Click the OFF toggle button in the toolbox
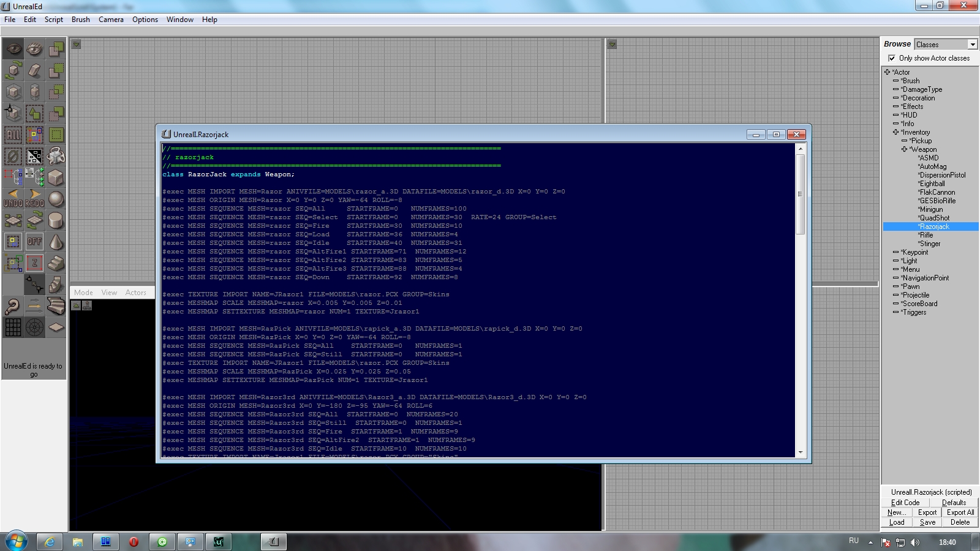 point(35,242)
